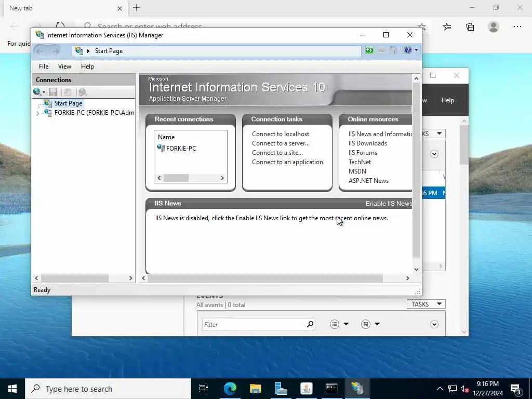This screenshot has height=399, width=532.
Task: Click the Connections pane scroll left arrow
Action: click(37, 278)
